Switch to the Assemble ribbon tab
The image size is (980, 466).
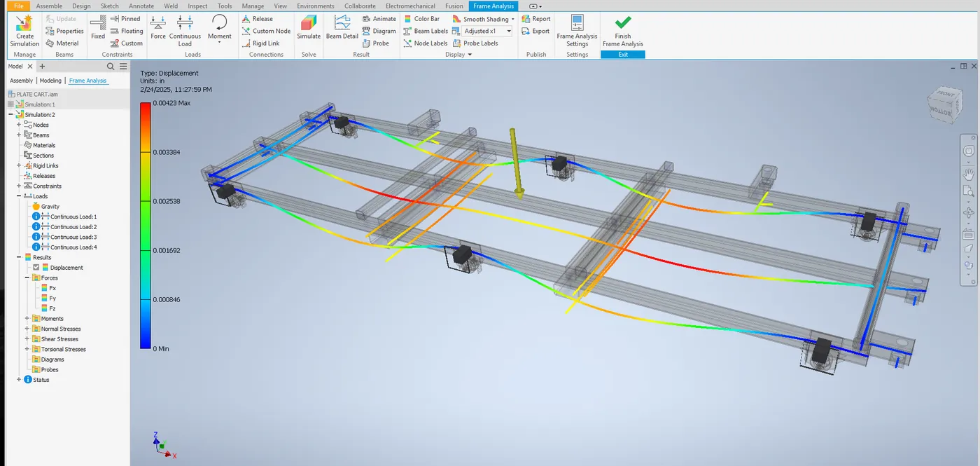[49, 6]
